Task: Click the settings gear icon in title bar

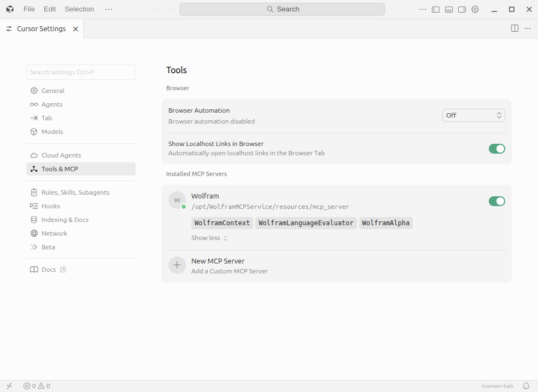Action: (x=475, y=9)
